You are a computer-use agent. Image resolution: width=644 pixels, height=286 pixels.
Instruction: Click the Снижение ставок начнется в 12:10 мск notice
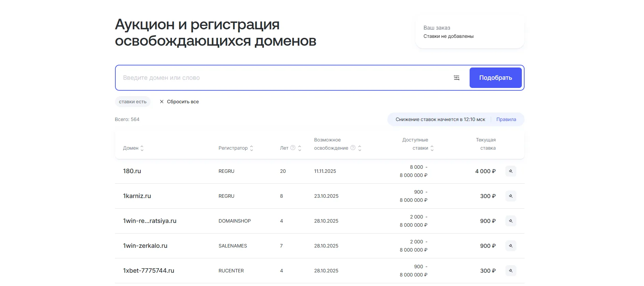point(440,119)
